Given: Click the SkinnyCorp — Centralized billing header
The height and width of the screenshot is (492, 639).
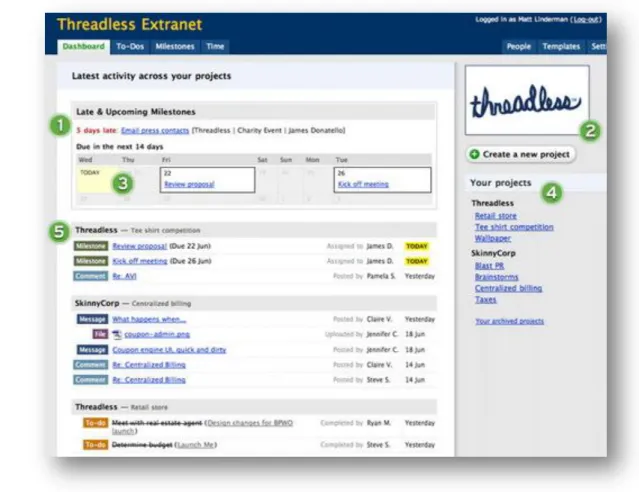Looking at the screenshot, I should point(254,303).
